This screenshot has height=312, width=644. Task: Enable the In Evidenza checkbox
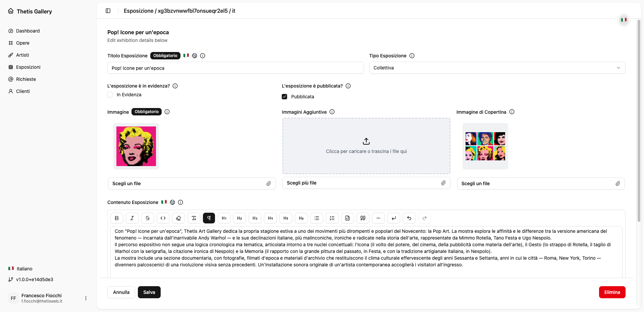(110, 95)
